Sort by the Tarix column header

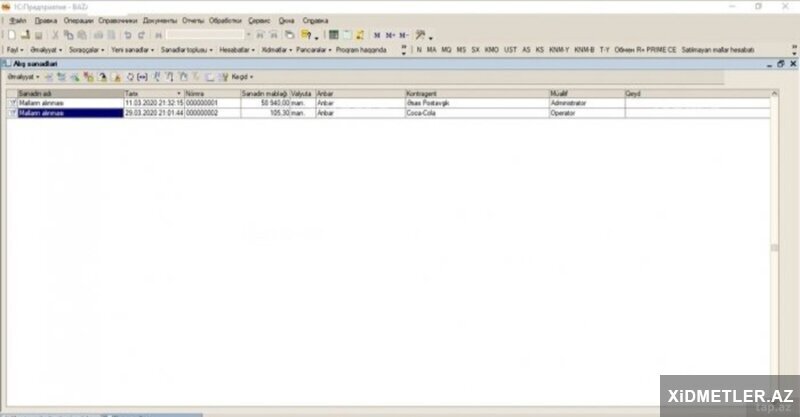pyautogui.click(x=152, y=93)
